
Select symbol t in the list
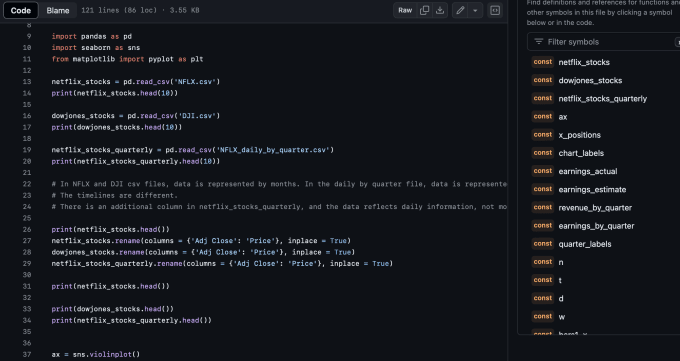pyautogui.click(x=560, y=281)
